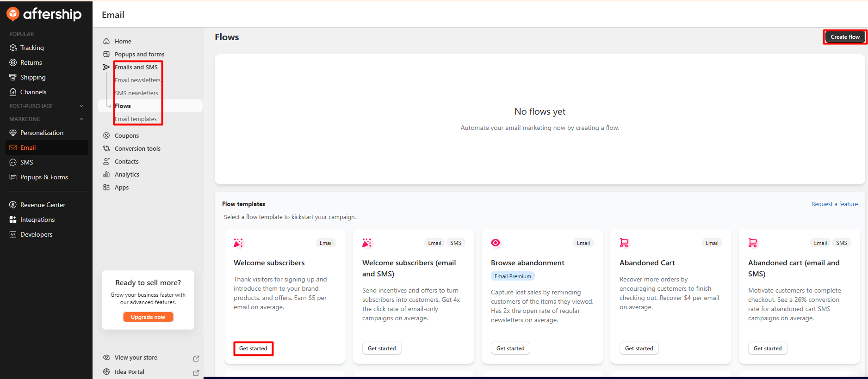Get started with Browse abandonment template

(510, 348)
